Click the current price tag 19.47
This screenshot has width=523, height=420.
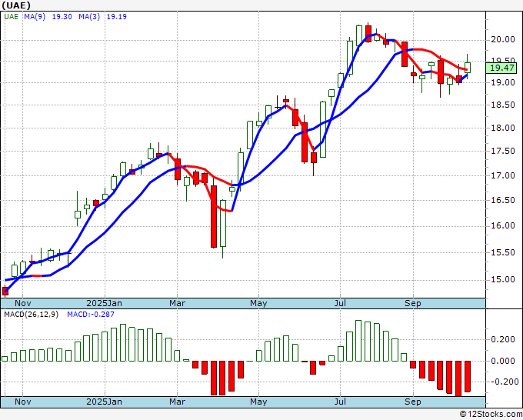pyautogui.click(x=502, y=68)
